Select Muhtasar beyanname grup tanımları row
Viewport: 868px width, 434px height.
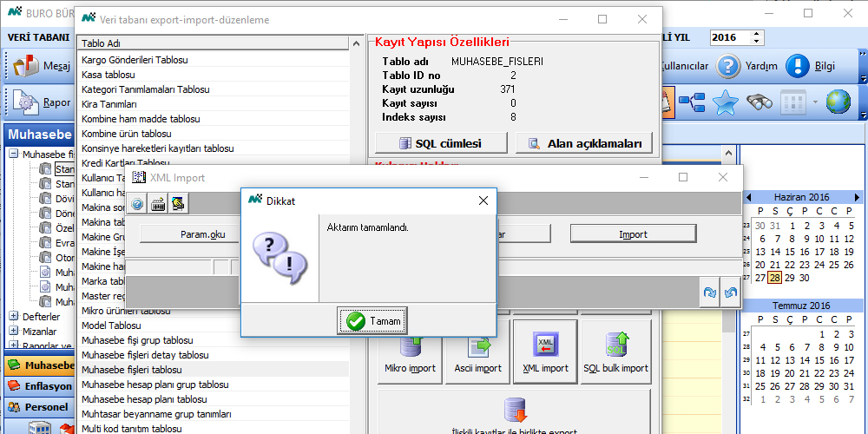pyautogui.click(x=213, y=414)
